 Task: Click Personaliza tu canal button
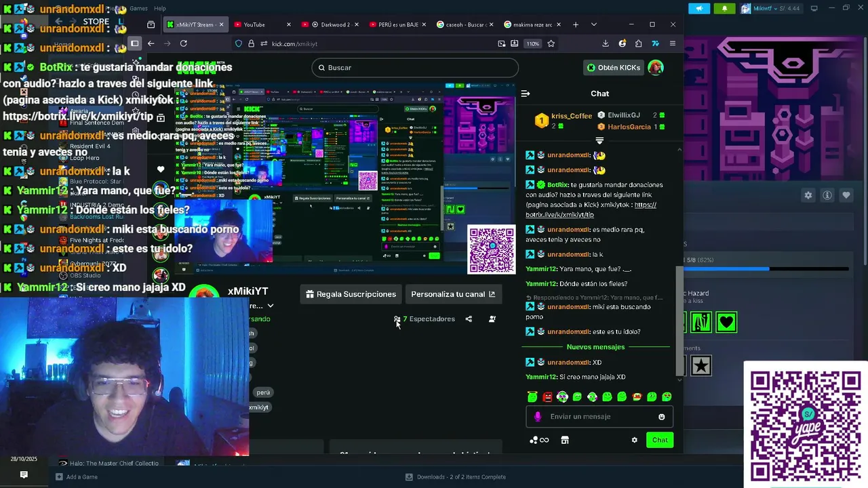tap(453, 294)
